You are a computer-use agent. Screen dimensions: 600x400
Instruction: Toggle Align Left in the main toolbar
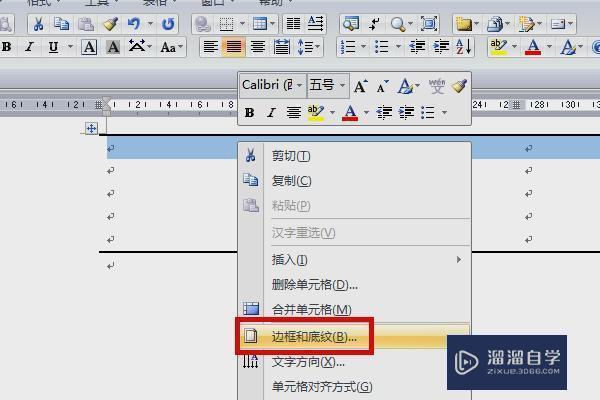(210, 47)
